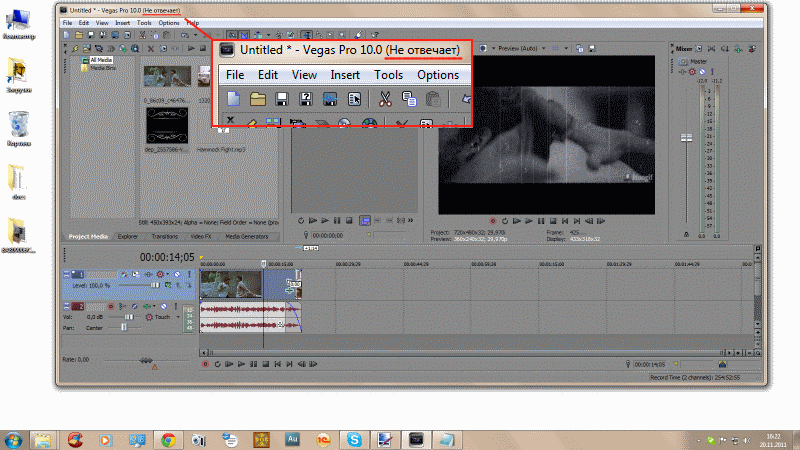Go to end in preview transport
Viewport: 800px width, 450px height.
point(577,221)
